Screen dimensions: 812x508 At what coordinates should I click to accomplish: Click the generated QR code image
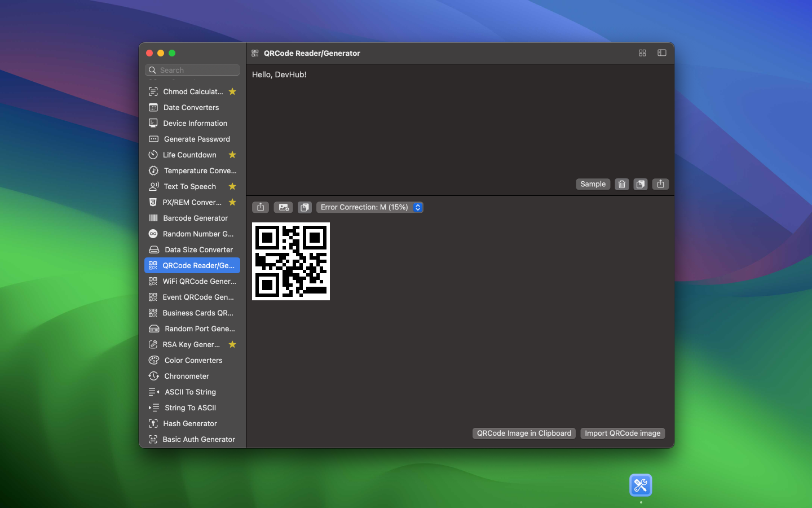291,261
